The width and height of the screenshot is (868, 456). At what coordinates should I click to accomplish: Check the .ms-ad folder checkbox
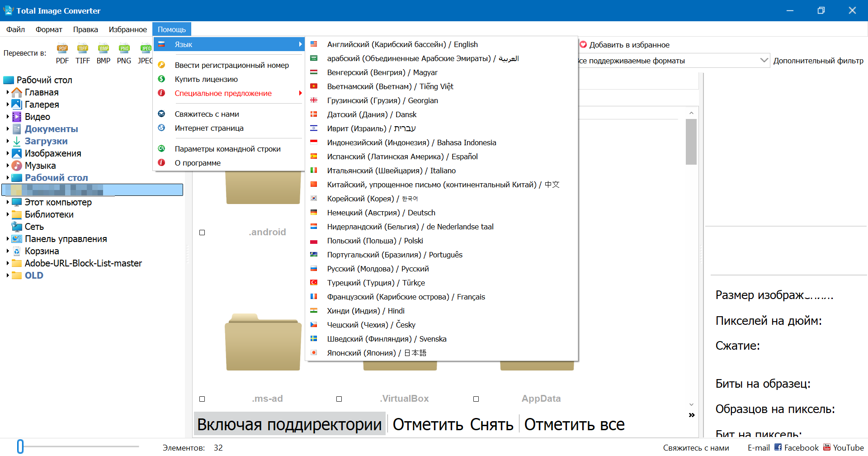click(x=202, y=399)
